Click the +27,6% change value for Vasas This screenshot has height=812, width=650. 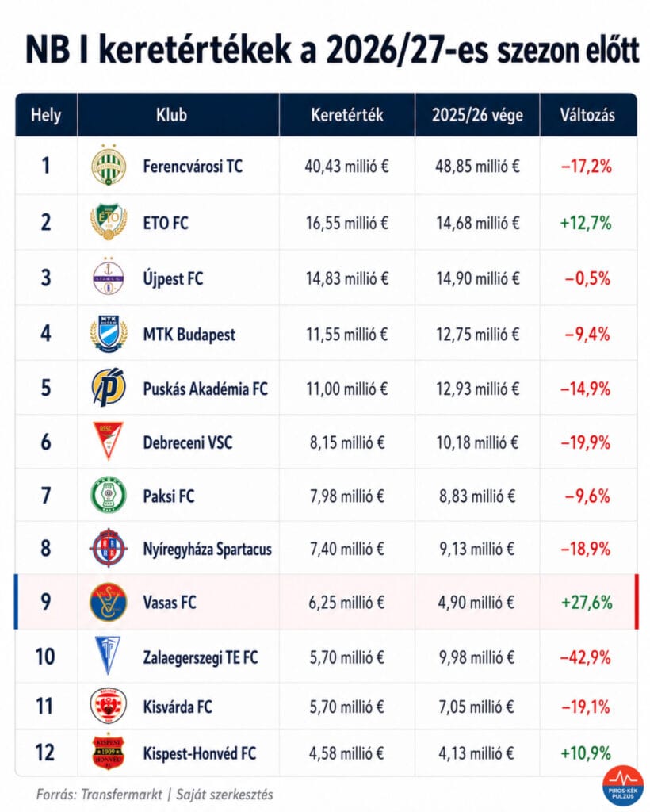point(587,603)
